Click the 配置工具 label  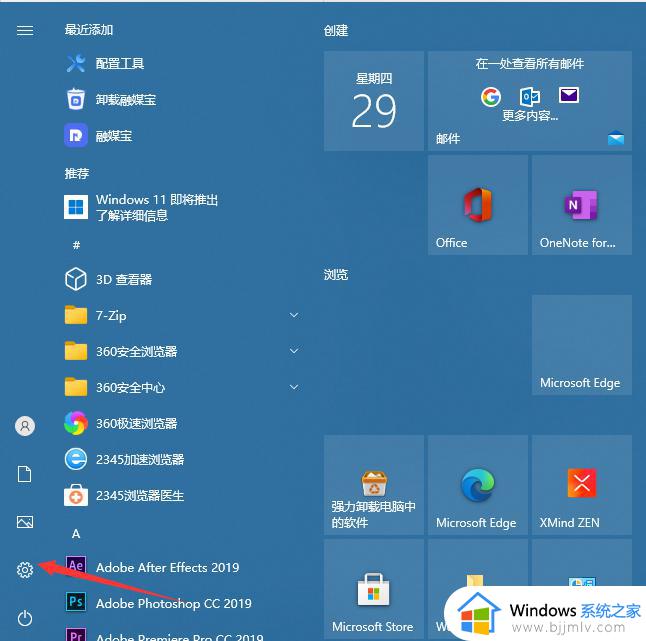coord(119,63)
